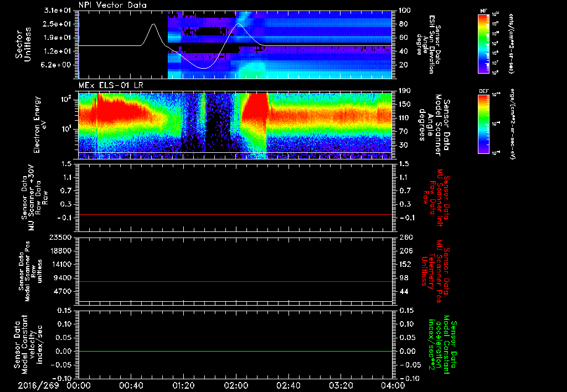Click the 23500 scanner position tick value
Screen dimensions: 567x392
click(60, 237)
